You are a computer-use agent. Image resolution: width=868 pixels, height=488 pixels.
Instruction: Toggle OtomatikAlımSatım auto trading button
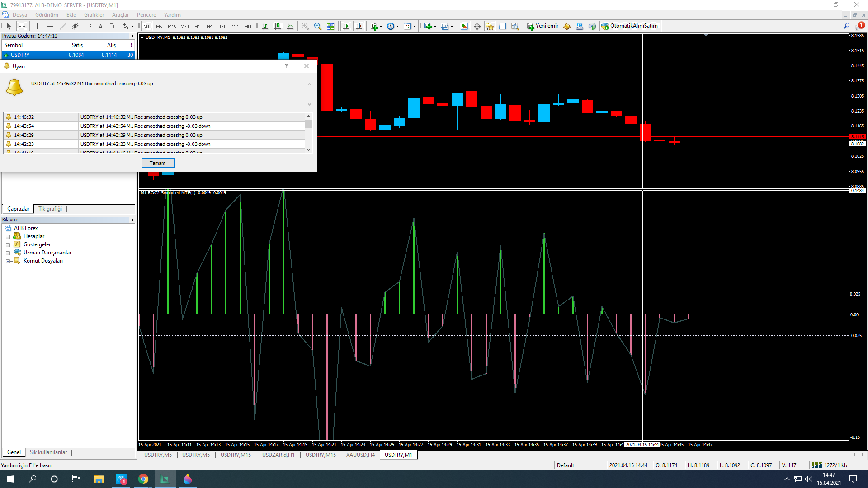[x=629, y=26]
